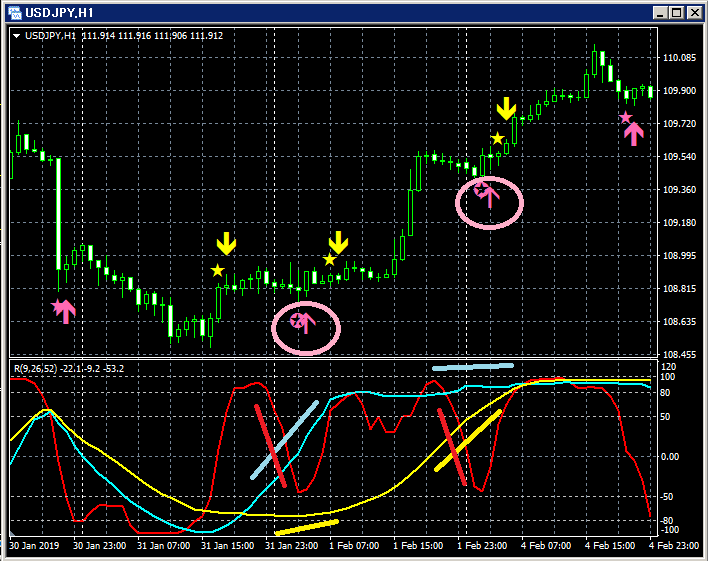Maximize the USDJPY,H1 chart window
Screen dimensions: 708x561
[x=676, y=13]
